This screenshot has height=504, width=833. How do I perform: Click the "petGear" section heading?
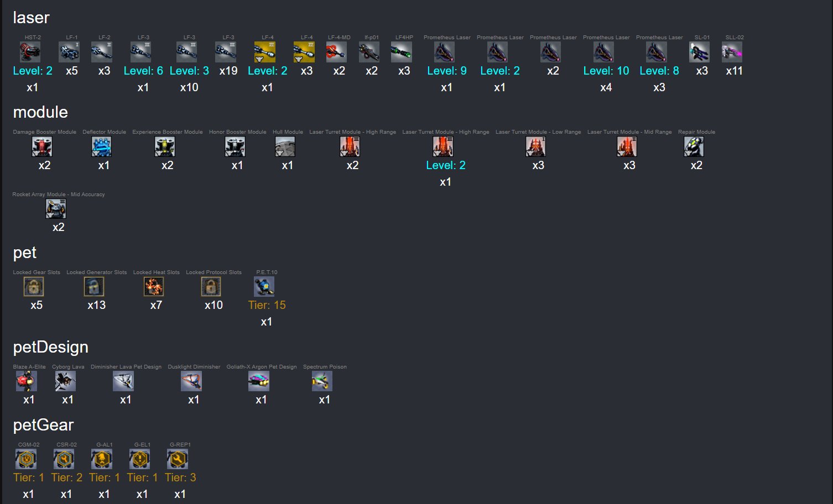pyautogui.click(x=43, y=426)
